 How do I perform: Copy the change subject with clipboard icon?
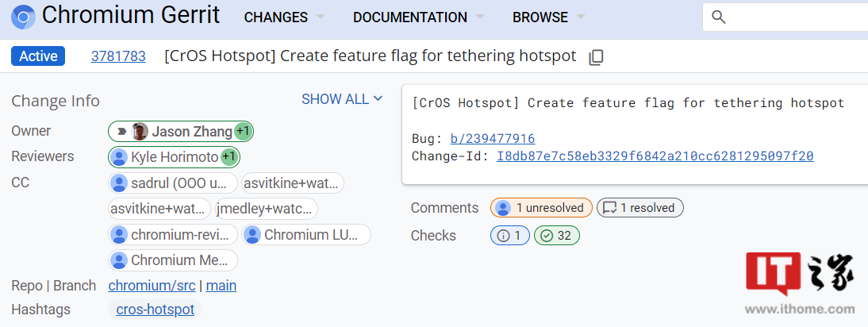point(596,57)
